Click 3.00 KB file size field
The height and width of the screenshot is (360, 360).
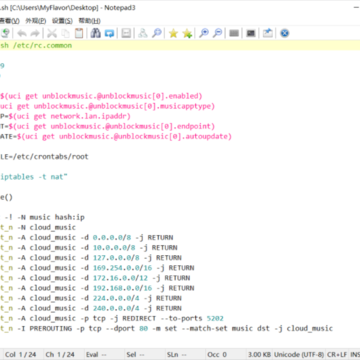point(259,354)
